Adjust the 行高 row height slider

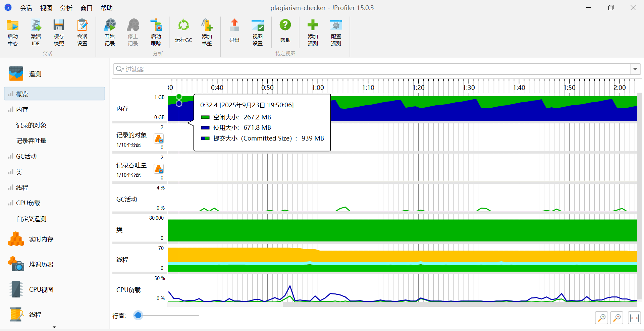click(138, 315)
